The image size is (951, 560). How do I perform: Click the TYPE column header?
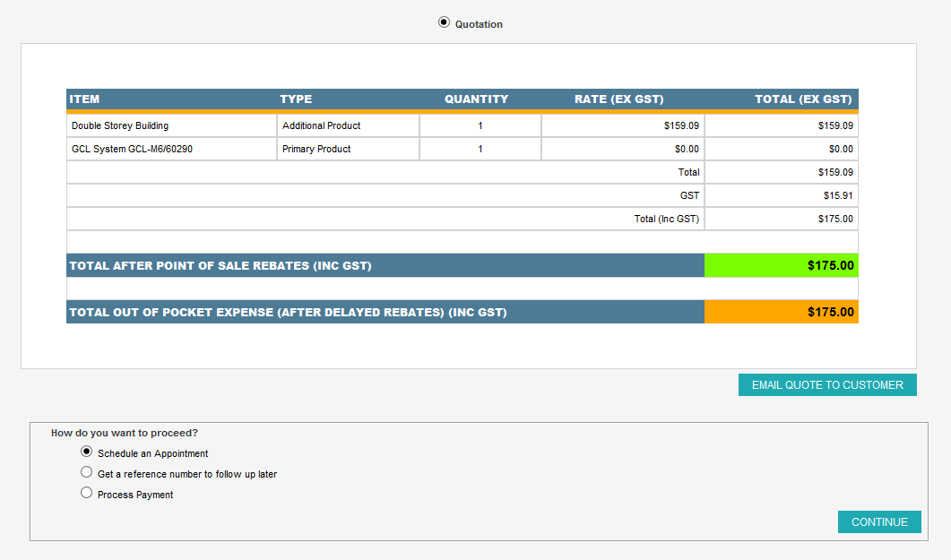click(296, 99)
